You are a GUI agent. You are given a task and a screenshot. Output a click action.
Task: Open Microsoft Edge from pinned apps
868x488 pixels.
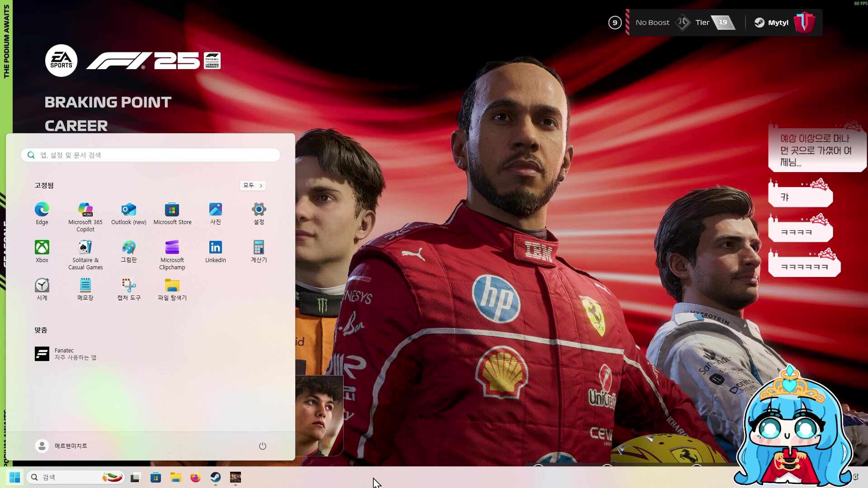tap(42, 213)
